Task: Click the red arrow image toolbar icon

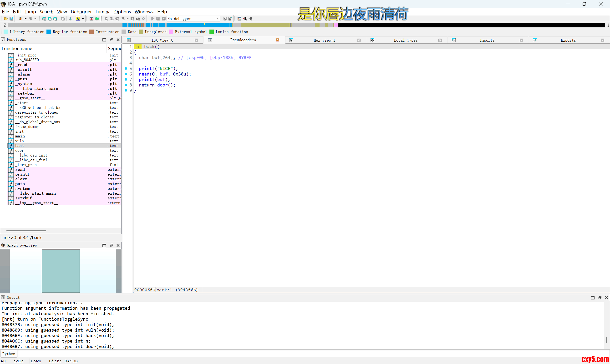Action: (x=91, y=19)
